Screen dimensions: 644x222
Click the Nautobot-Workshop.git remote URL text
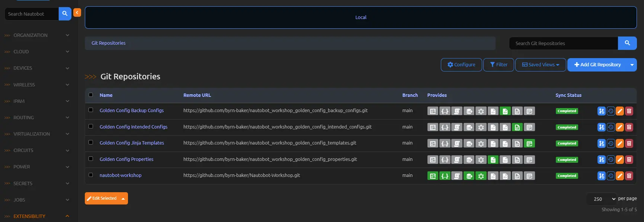241,175
